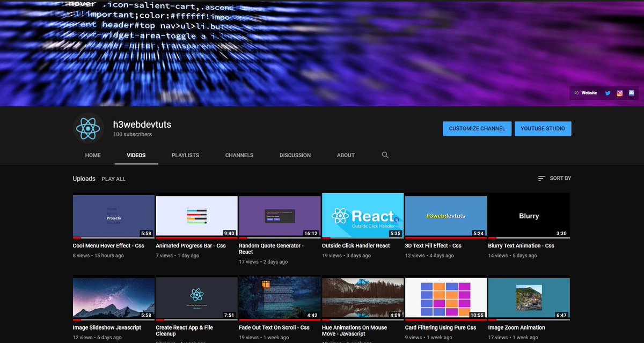The width and height of the screenshot is (644, 343).
Task: Open Card Filtering Using Pure Css thumbnail
Action: pos(446,298)
